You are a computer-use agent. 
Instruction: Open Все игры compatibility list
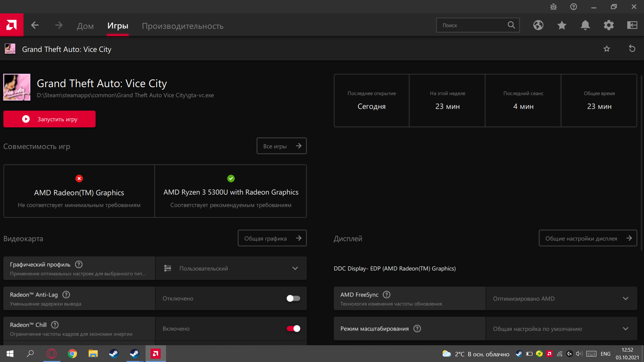tap(282, 146)
